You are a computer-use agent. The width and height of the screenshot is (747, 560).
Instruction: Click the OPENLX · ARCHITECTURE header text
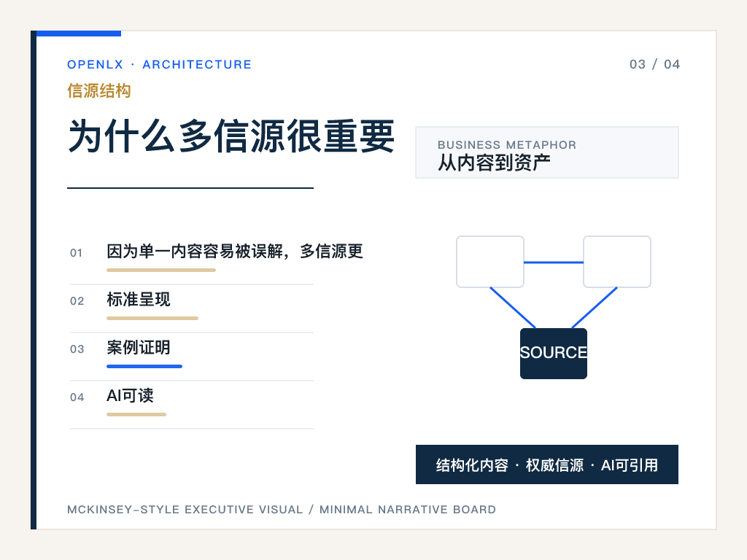point(159,64)
